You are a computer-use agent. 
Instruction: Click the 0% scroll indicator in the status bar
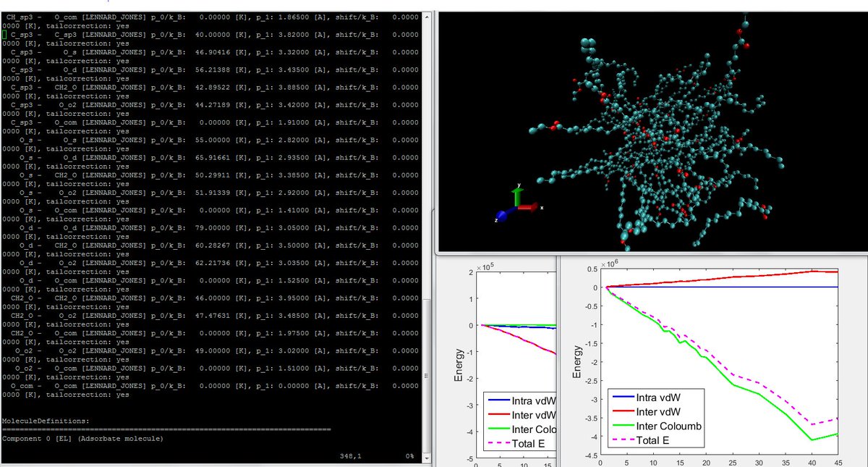(409, 456)
